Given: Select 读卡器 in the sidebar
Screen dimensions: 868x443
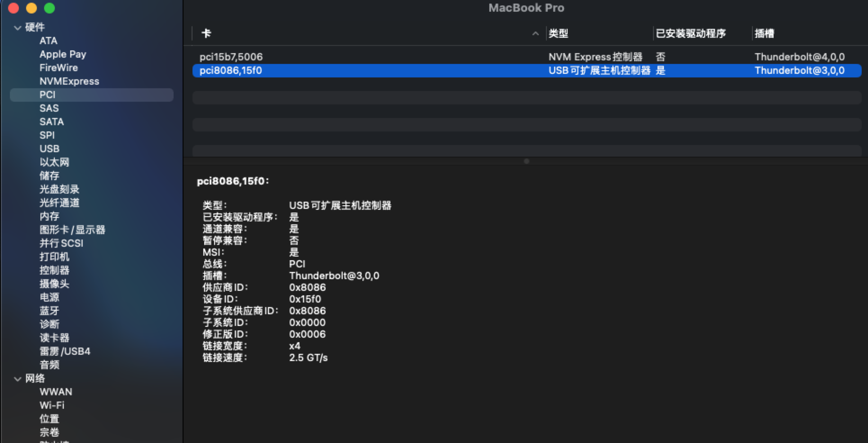Looking at the screenshot, I should [x=54, y=338].
